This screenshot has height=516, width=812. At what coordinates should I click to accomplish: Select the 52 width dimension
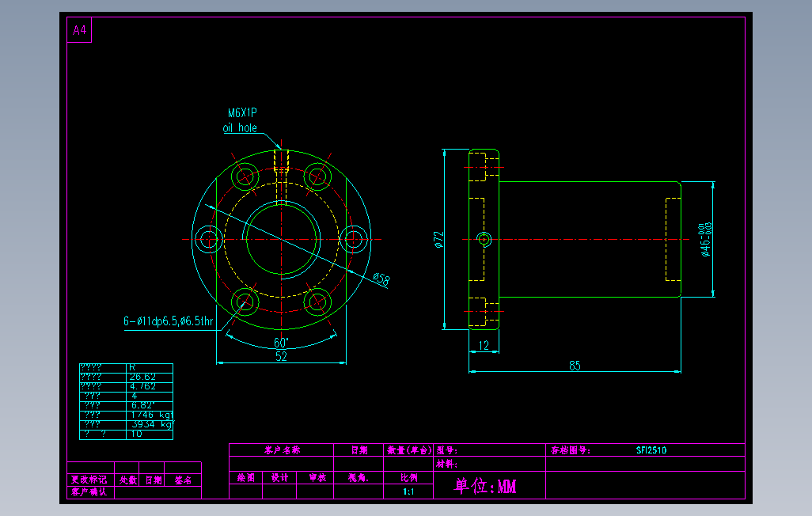[281, 356]
